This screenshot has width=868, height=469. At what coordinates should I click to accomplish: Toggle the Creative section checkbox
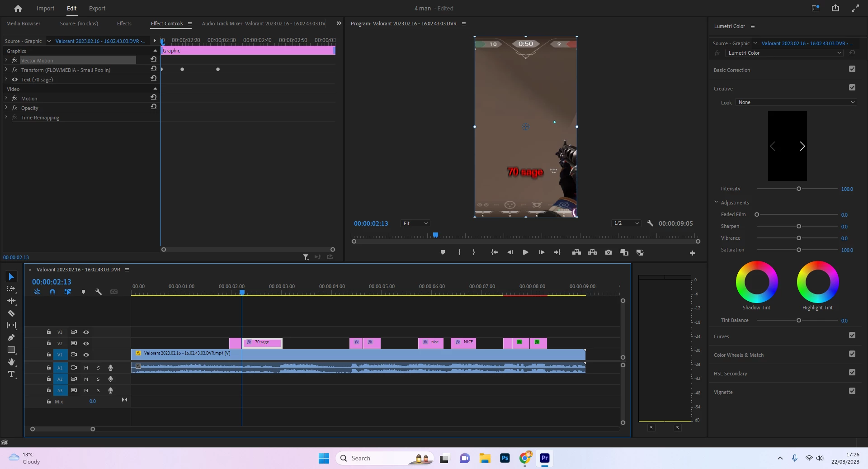852,88
